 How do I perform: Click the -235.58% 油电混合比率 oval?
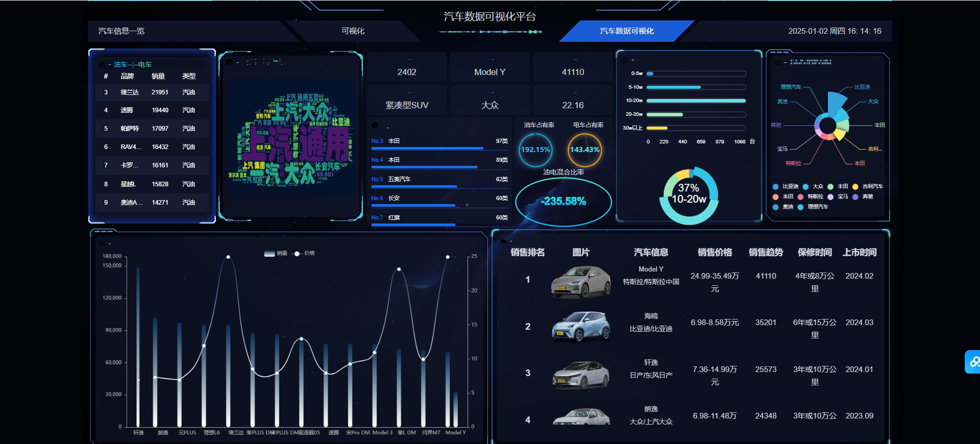click(563, 202)
